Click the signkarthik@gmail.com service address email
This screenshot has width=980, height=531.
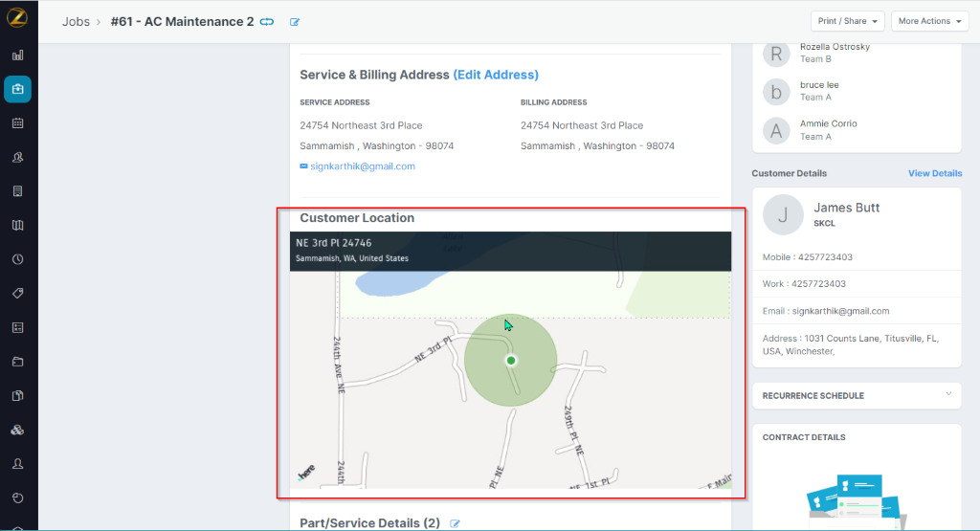(363, 166)
